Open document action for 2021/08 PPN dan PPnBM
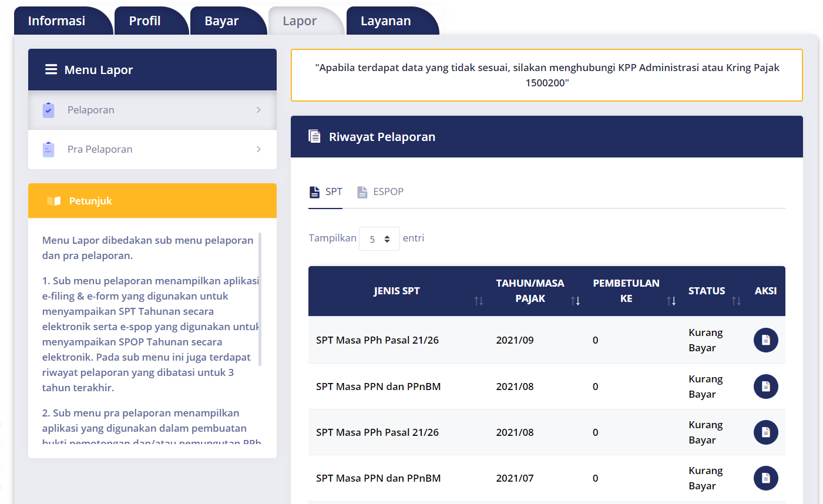This screenshot has width=823, height=504. [x=765, y=387]
